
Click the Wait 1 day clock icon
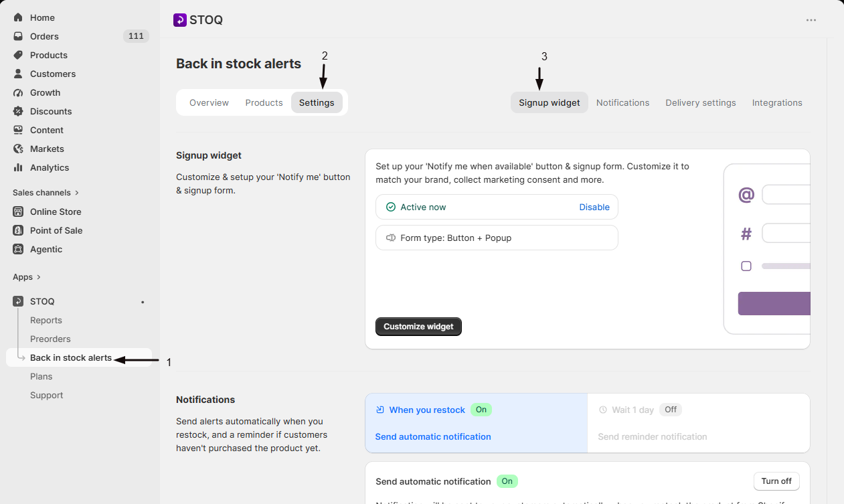pyautogui.click(x=602, y=410)
